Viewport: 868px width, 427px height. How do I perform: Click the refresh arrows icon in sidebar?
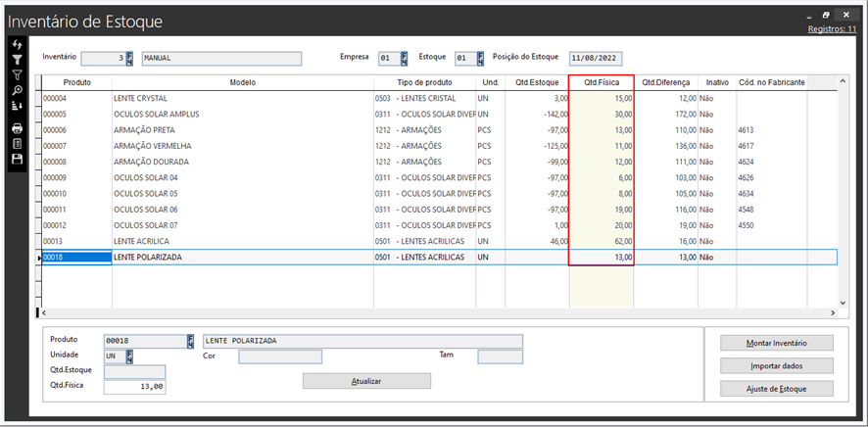click(x=17, y=45)
